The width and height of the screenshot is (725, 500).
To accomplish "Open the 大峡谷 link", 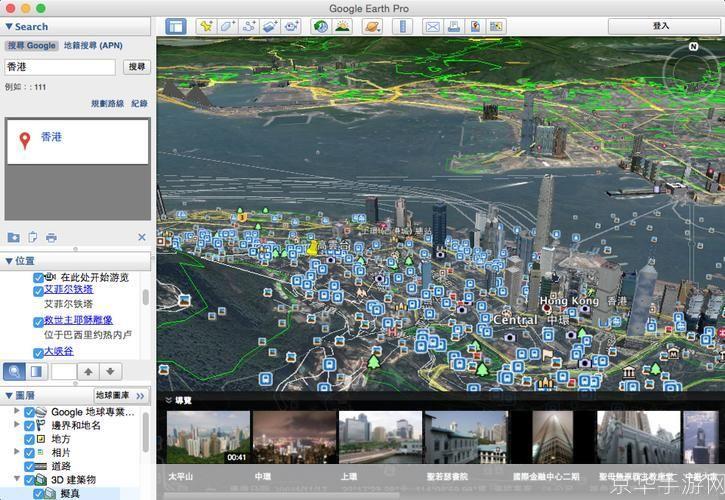I will point(59,351).
